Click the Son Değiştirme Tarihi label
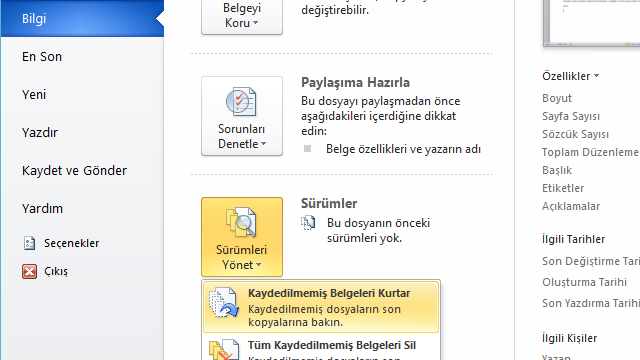Image resolution: width=640 pixels, height=360 pixels. coord(591,261)
